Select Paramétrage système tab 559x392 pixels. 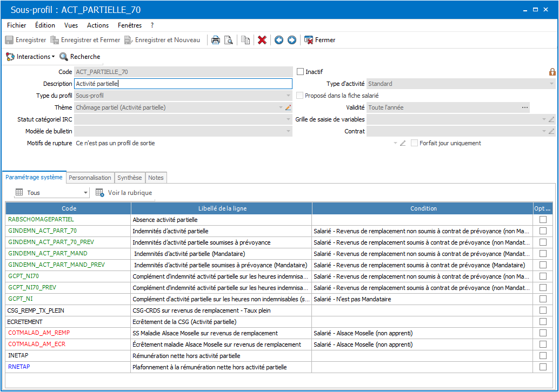(34, 177)
